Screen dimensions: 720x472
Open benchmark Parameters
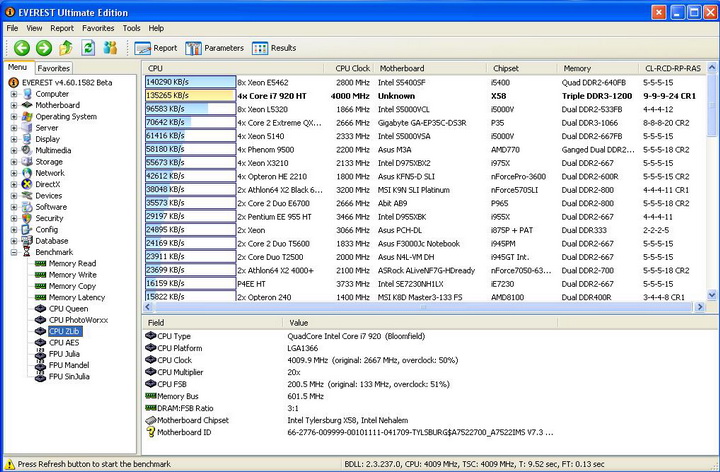click(214, 48)
